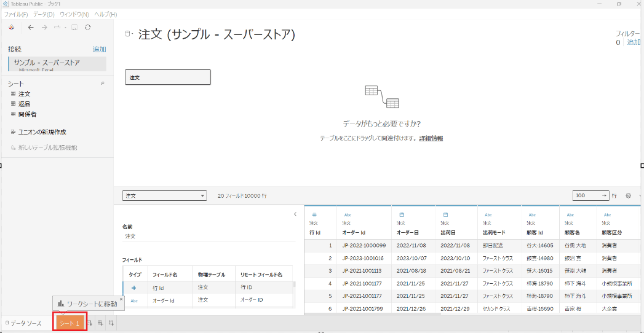This screenshot has height=333, width=644.
Task: Click the 注文 table box on the canvas
Action: (168, 77)
